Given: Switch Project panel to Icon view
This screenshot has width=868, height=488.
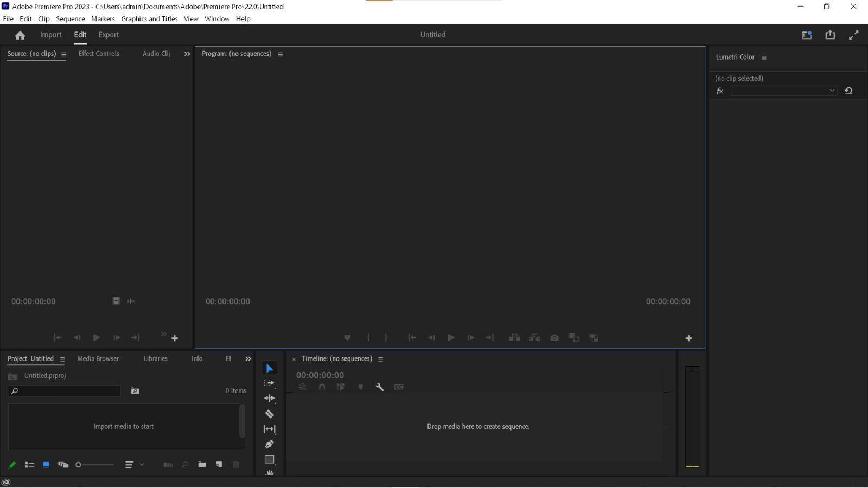Looking at the screenshot, I should (46, 465).
